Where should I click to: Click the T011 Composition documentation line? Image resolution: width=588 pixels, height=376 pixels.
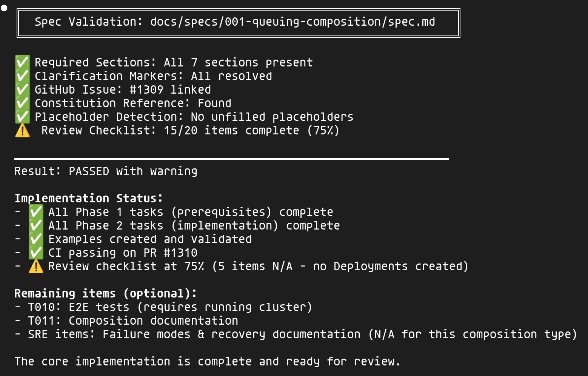pos(133,321)
